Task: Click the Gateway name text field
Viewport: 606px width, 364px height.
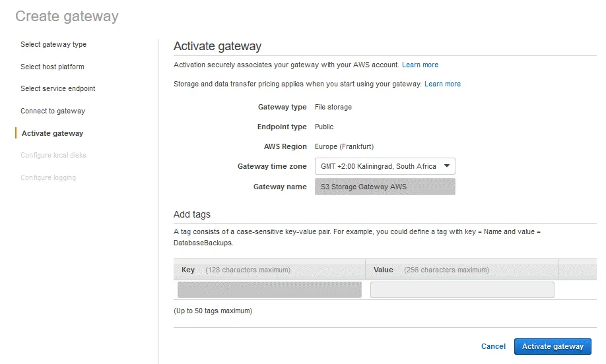Action: [x=385, y=187]
